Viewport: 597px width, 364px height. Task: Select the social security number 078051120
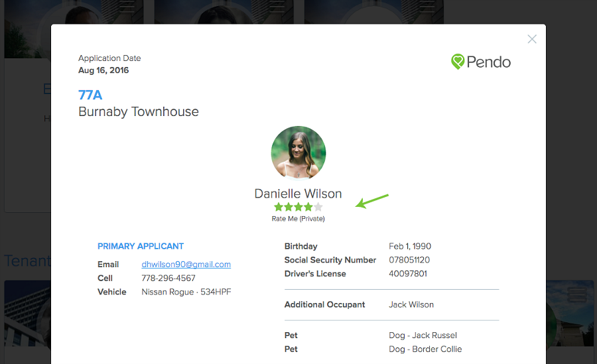pos(409,260)
